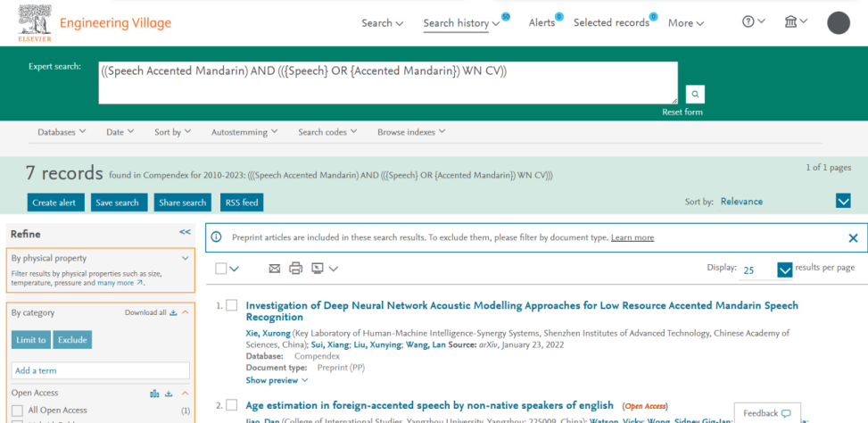Click the Share search button

[x=183, y=203]
